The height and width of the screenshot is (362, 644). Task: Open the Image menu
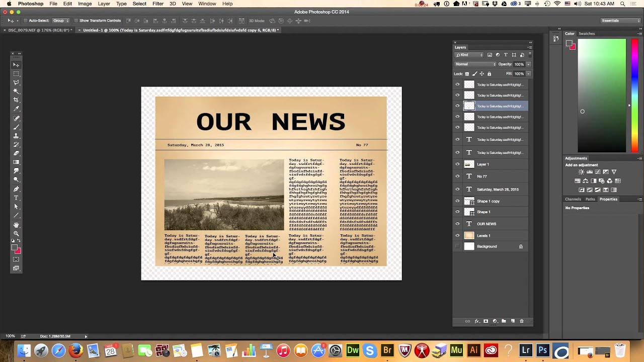pos(85,4)
